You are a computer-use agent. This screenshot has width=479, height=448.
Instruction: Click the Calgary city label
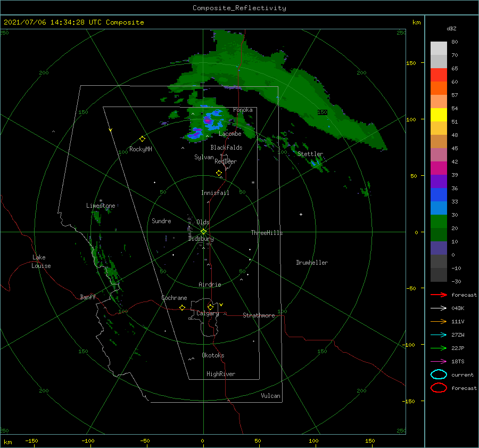[208, 313]
